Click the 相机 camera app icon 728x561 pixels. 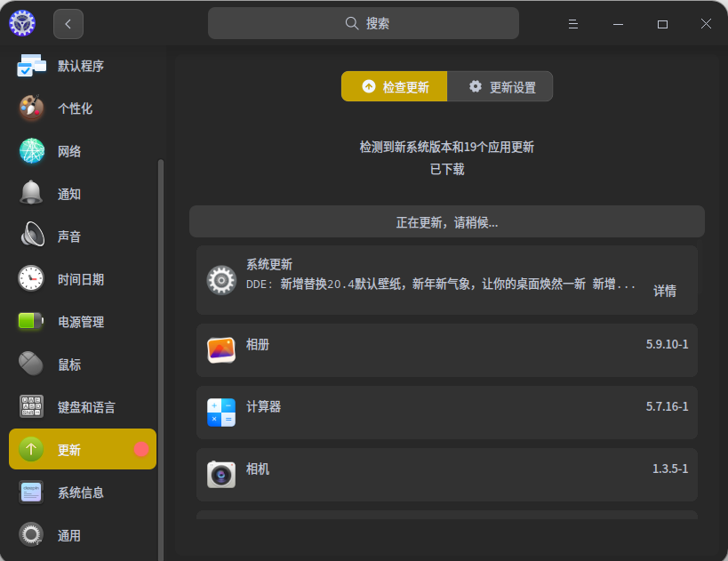pos(221,474)
